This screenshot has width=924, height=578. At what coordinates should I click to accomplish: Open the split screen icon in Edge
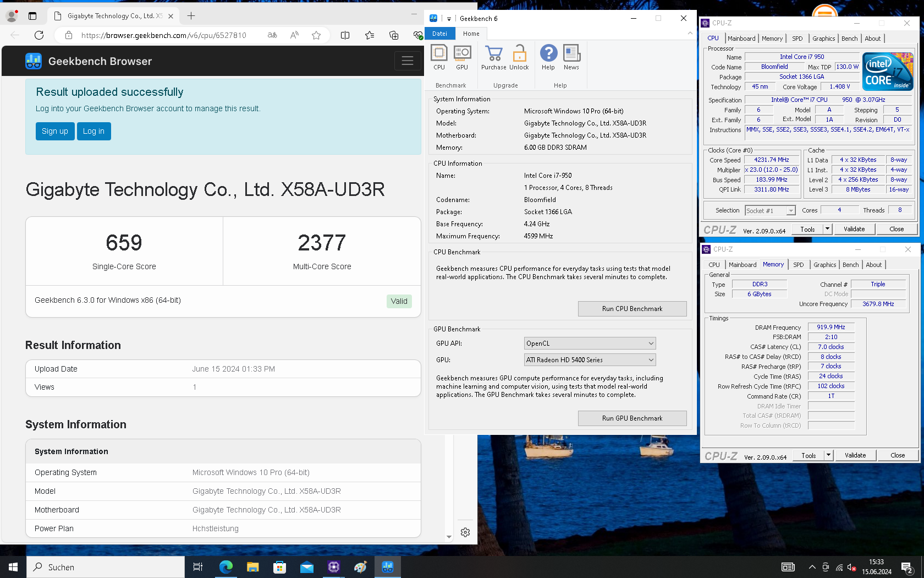tap(345, 35)
